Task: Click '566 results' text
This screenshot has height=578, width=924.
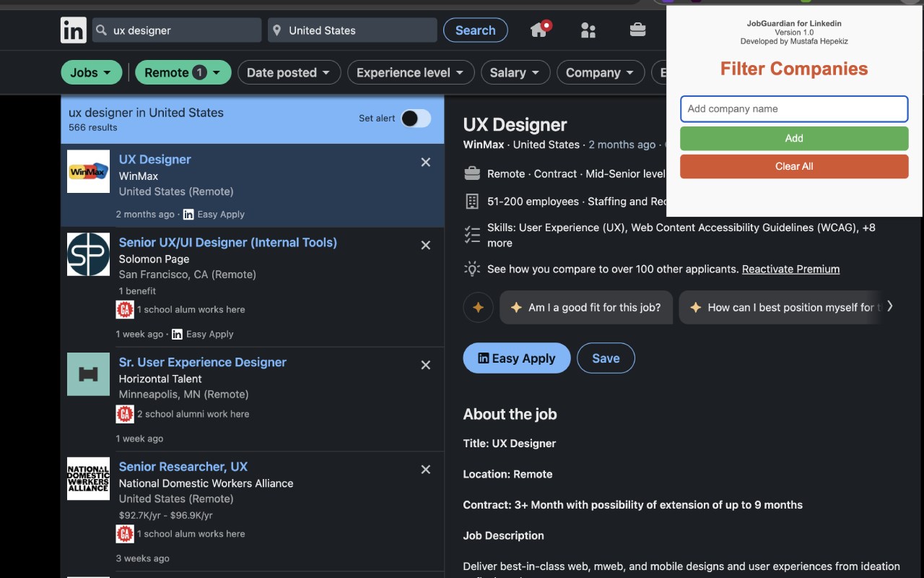Action: click(93, 128)
